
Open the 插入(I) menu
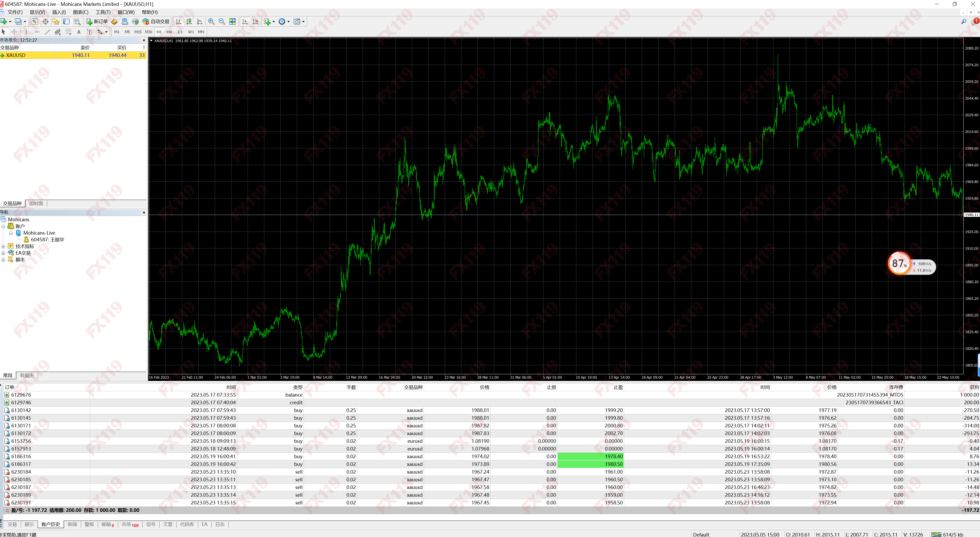[x=59, y=12]
